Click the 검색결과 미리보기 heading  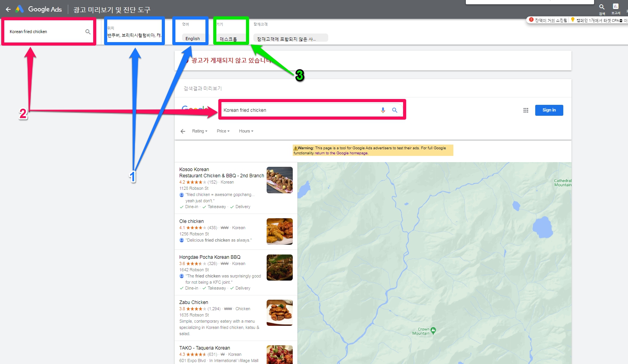point(203,88)
